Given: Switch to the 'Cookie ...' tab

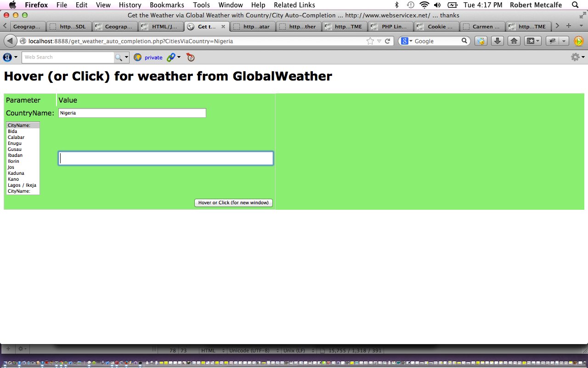Looking at the screenshot, I should [437, 27].
